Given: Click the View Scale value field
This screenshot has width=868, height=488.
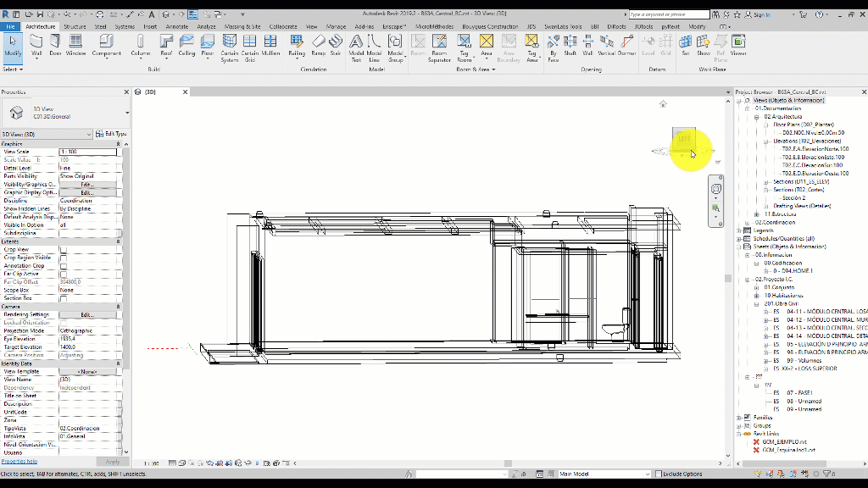Looking at the screenshot, I should coord(88,152).
